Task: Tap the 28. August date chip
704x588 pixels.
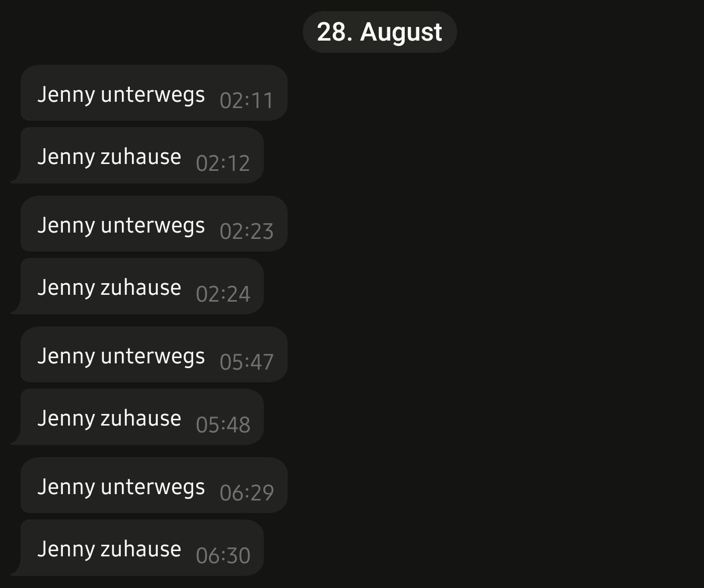Action: tap(379, 32)
